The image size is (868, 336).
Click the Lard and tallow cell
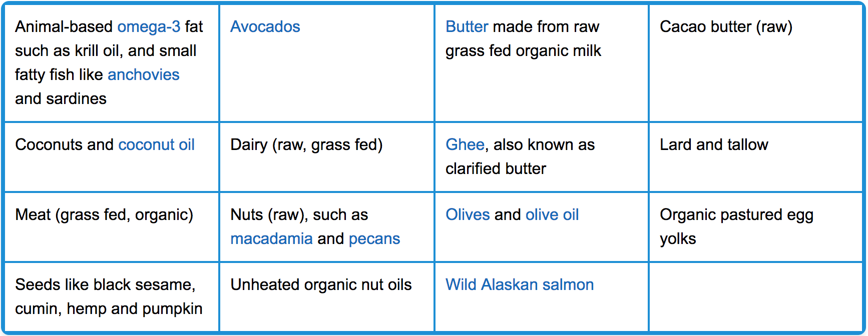(x=755, y=157)
